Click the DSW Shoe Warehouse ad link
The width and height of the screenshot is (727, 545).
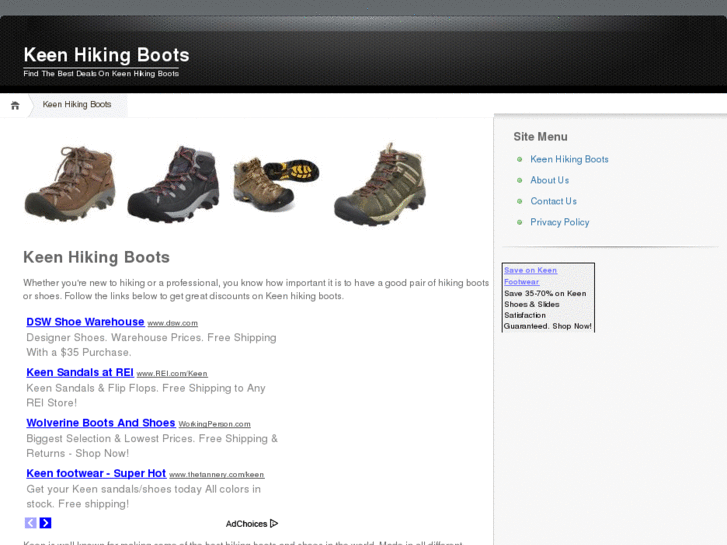click(x=85, y=322)
